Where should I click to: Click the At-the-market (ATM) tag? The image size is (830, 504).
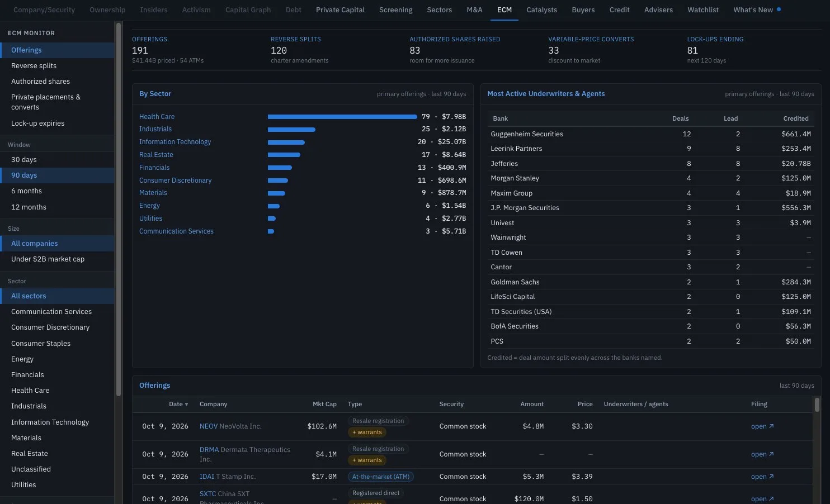click(381, 477)
